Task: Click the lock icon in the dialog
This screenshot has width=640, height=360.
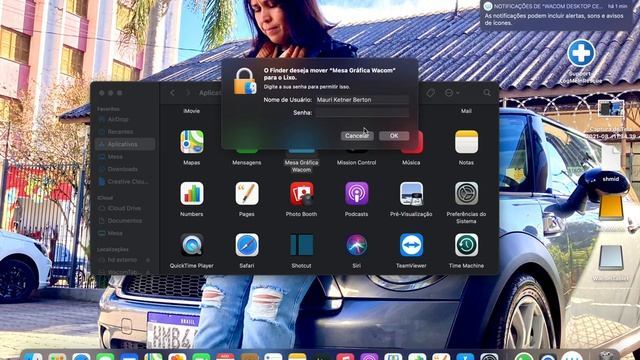Action: [244, 81]
